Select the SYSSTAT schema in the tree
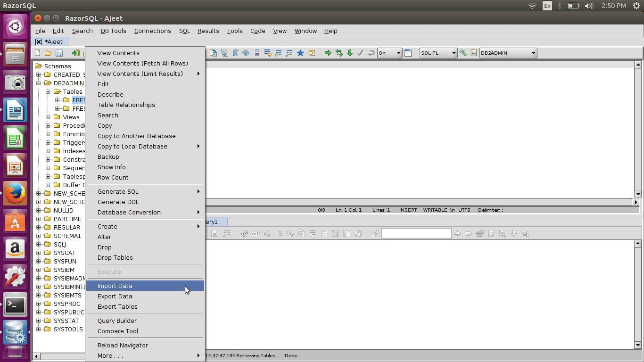Image resolution: width=644 pixels, height=362 pixels. [x=66, y=321]
